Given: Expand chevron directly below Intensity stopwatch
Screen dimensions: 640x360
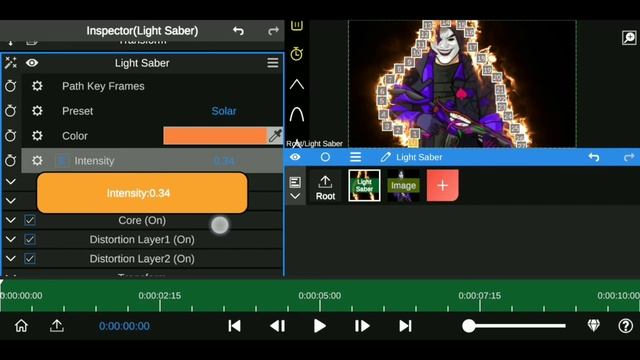Looking at the screenshot, I should click(11, 182).
